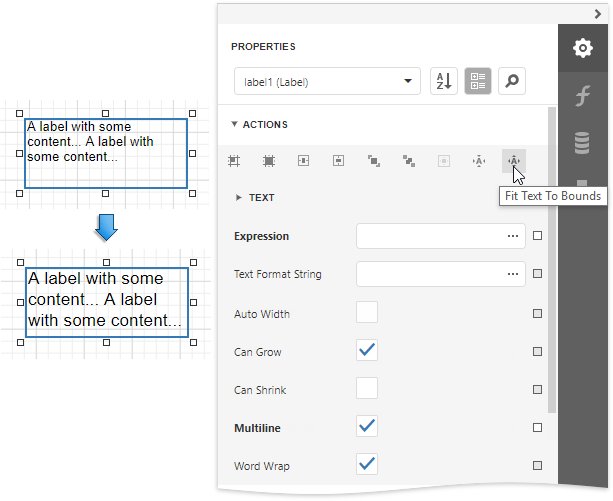Screen dimensions: 613x501
Task: Switch to categorized properties view
Action: [x=477, y=81]
